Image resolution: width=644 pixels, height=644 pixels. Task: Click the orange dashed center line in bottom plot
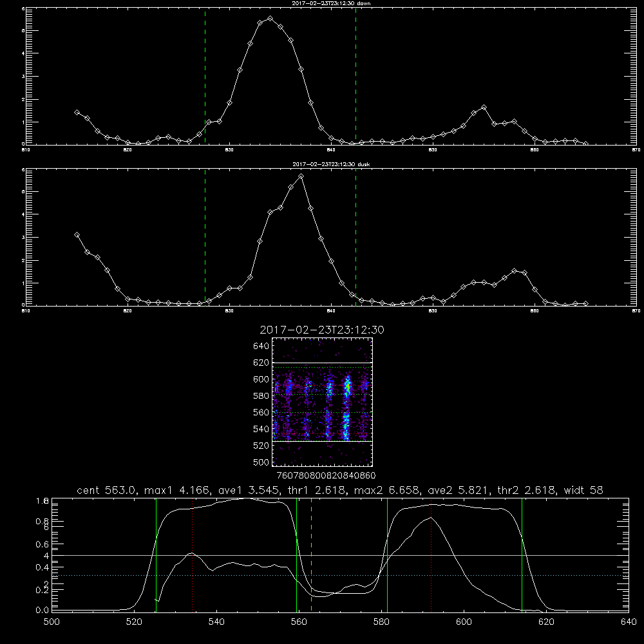(311, 554)
